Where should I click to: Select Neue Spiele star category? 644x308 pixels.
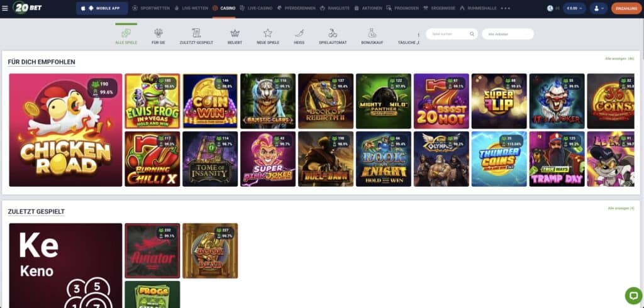[x=268, y=36]
